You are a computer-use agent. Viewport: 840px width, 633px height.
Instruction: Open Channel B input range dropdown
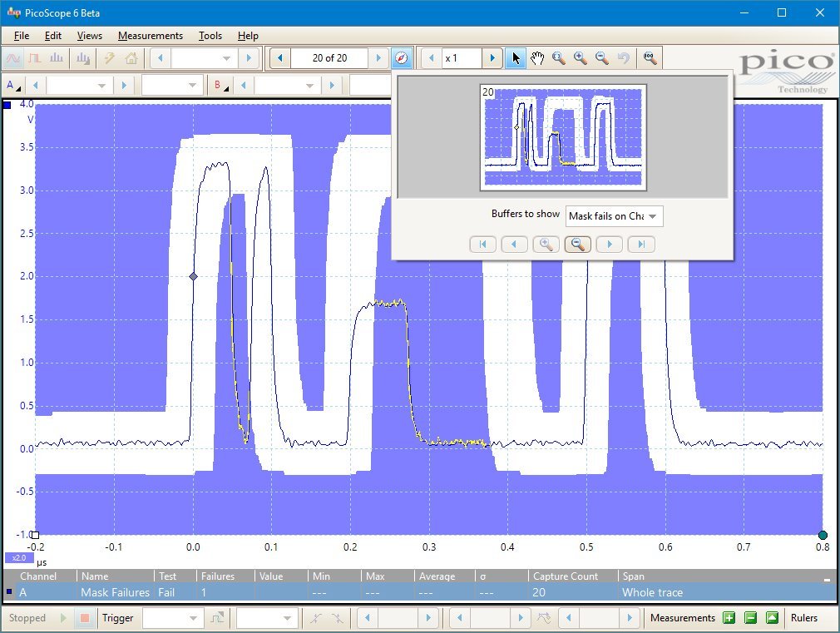tap(287, 85)
